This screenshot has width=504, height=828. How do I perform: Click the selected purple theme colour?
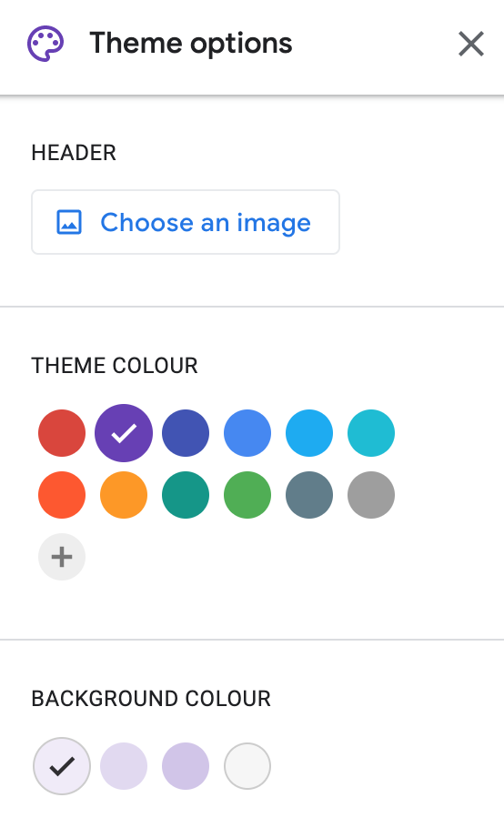124,433
